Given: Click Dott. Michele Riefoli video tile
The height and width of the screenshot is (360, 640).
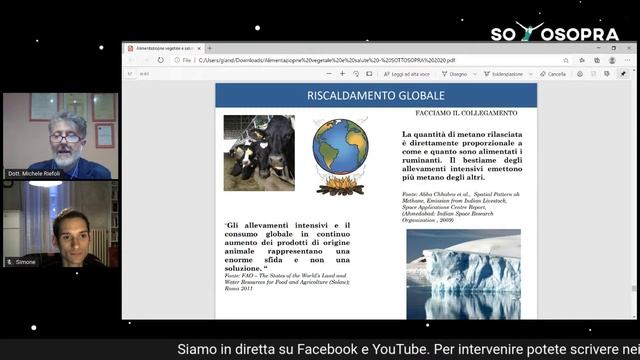Looking at the screenshot, I should click(60, 136).
